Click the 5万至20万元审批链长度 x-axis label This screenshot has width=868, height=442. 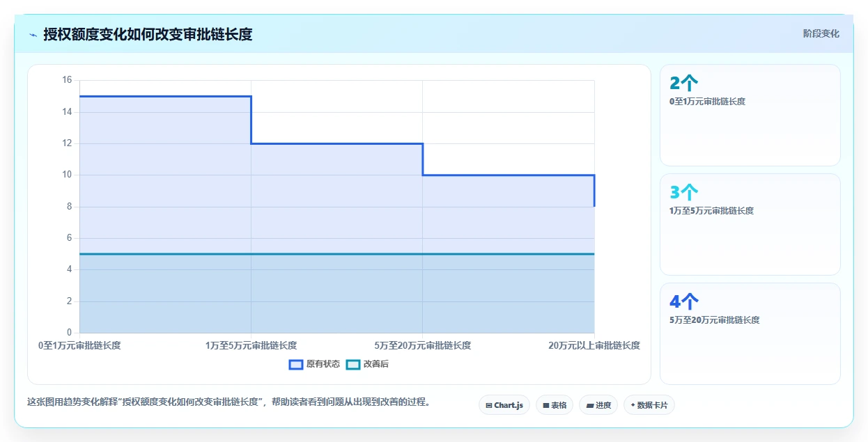[423, 345]
